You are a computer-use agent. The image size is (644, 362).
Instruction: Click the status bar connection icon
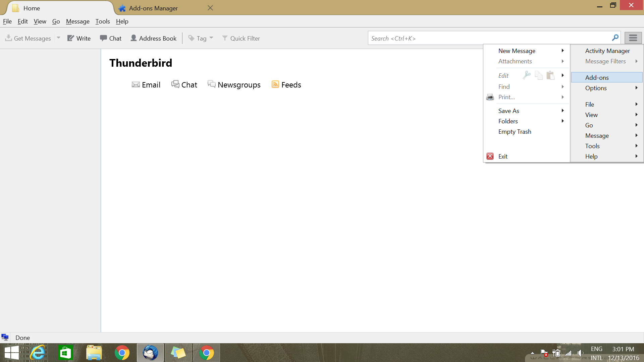coord(5,337)
